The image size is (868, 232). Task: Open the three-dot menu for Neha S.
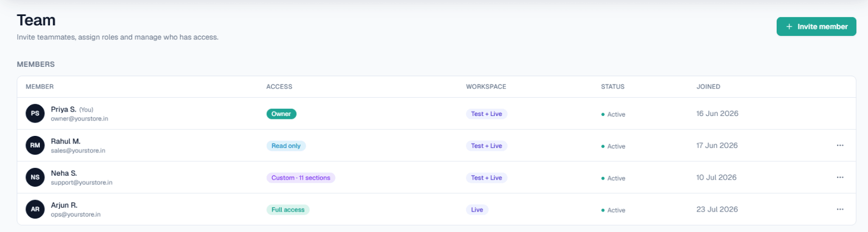[840, 177]
